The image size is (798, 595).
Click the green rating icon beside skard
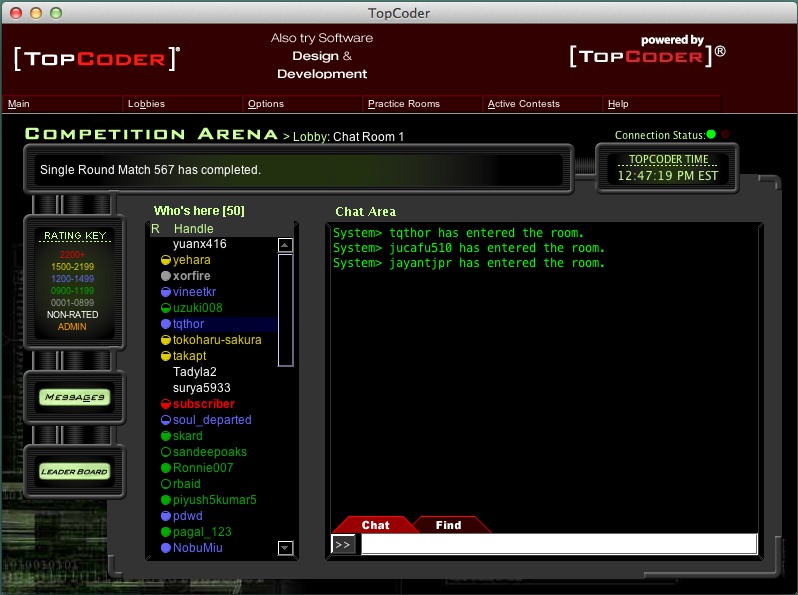[x=165, y=436]
